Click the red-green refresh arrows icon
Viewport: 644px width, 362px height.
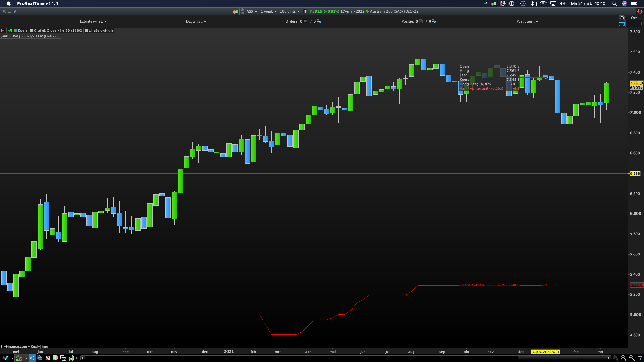640,11
